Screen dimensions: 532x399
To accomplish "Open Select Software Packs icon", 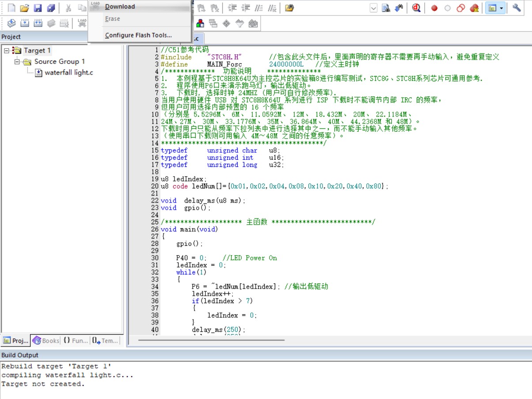I will pos(240,23).
